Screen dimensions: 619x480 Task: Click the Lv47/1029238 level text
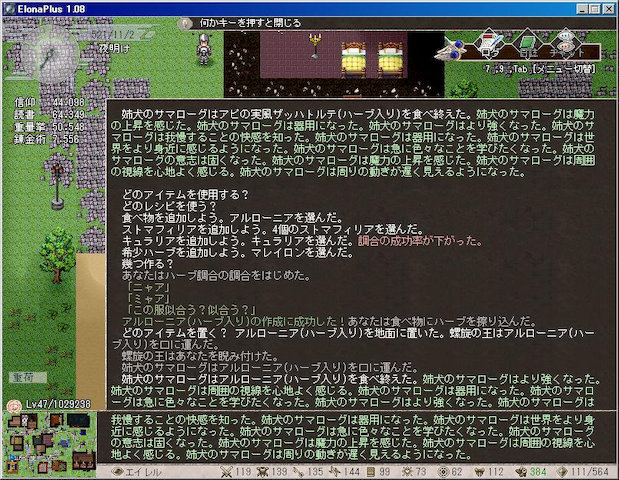(x=58, y=404)
